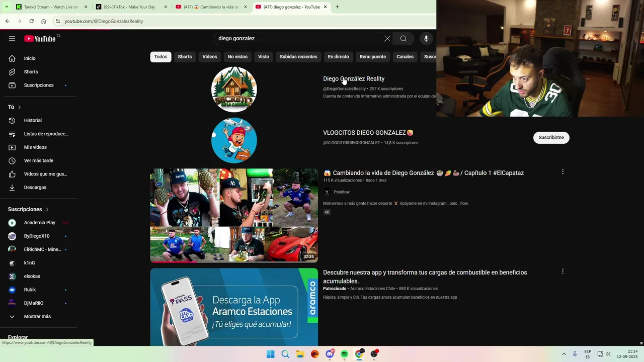Screen dimensions: 644x362
Task: Open the Aramco Estaciones ad thumbnail
Action: tap(234, 307)
